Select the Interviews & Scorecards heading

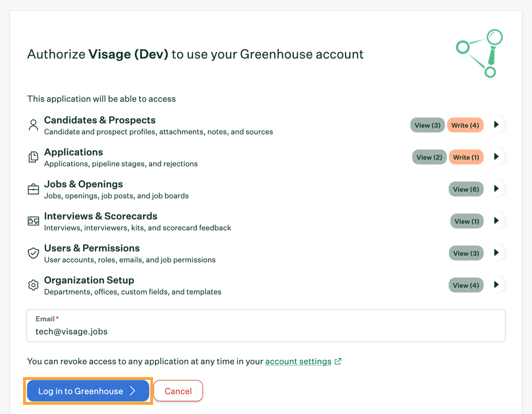coord(101,216)
